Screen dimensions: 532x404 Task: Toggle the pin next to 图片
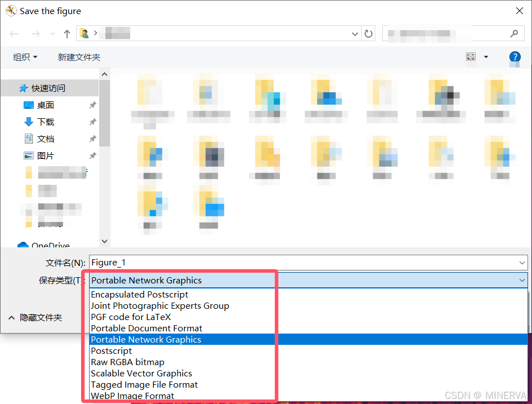point(93,156)
